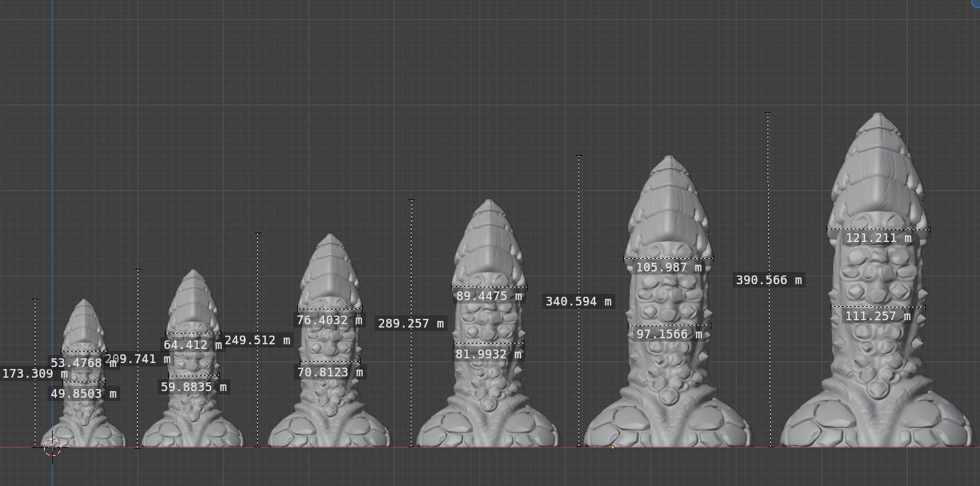This screenshot has height=486, width=980.
Task: Click the 49.8503 m measurement label
Action: [84, 394]
